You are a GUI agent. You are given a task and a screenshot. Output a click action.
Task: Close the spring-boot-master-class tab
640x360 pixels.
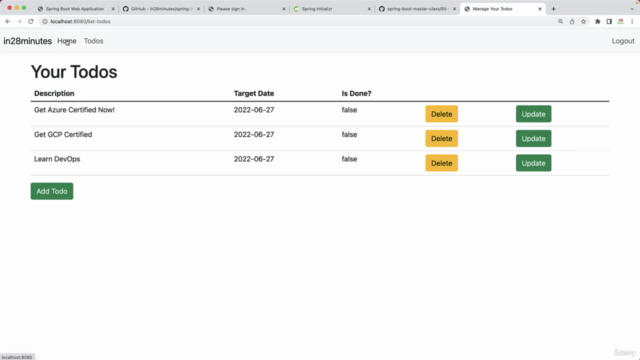click(454, 9)
